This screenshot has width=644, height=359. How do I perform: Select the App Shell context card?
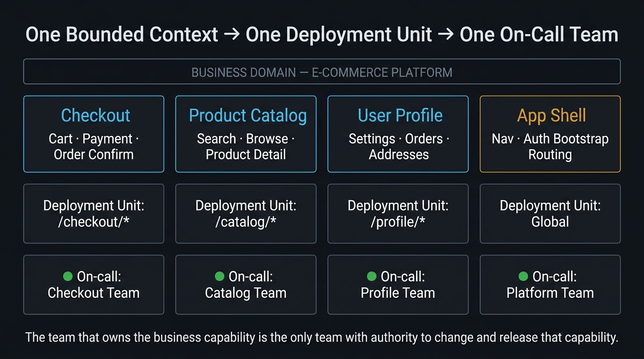(x=550, y=134)
